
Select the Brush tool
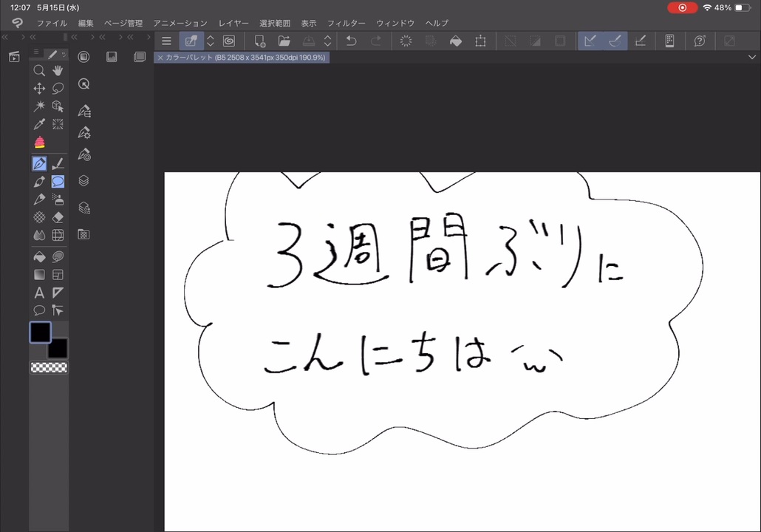(39, 182)
